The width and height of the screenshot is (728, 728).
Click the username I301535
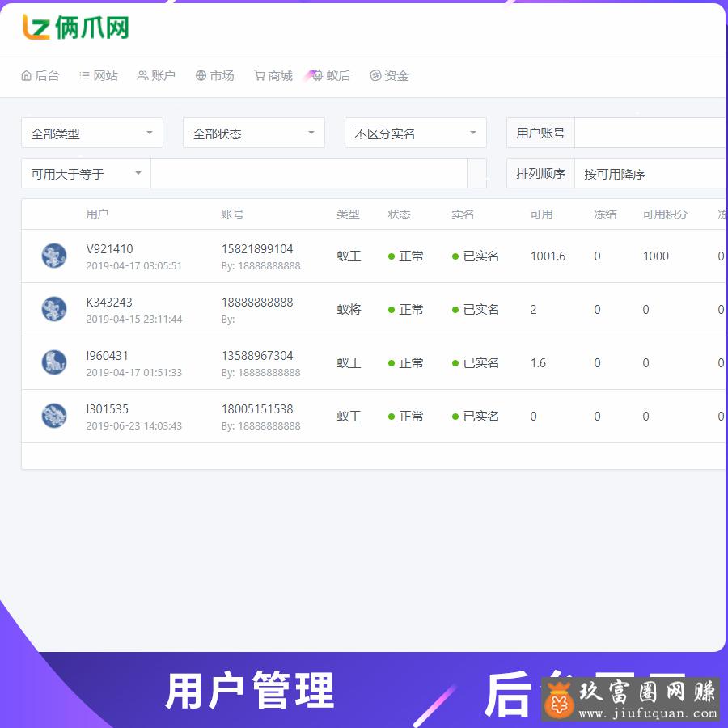point(108,409)
